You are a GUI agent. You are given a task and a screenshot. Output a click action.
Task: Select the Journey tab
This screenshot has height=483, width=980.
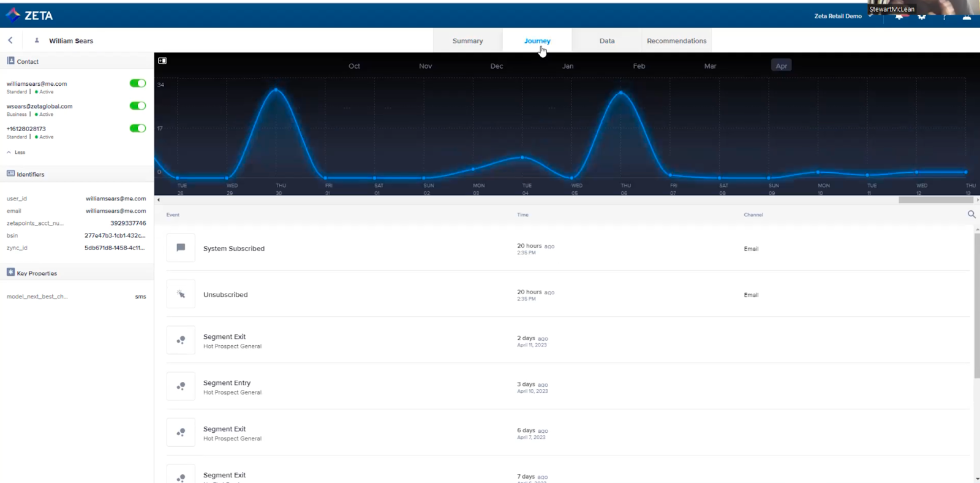537,40
